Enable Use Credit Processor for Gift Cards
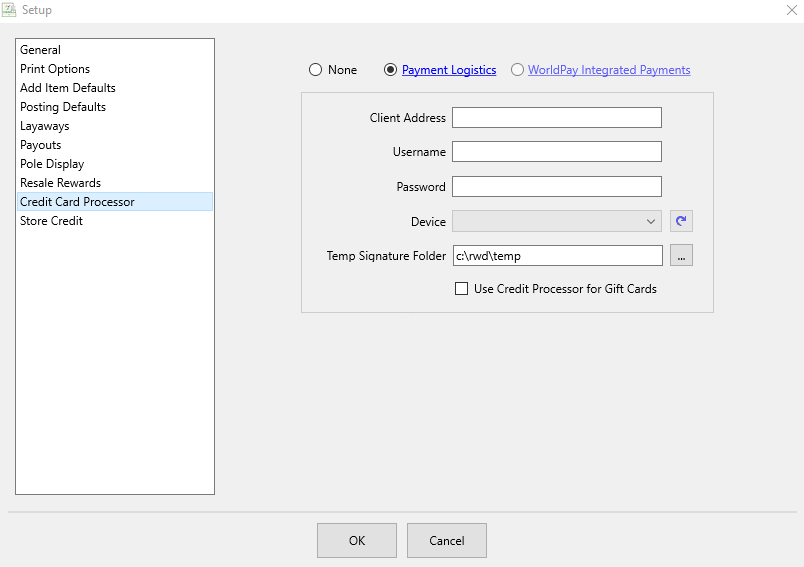This screenshot has height=567, width=804. [x=461, y=289]
